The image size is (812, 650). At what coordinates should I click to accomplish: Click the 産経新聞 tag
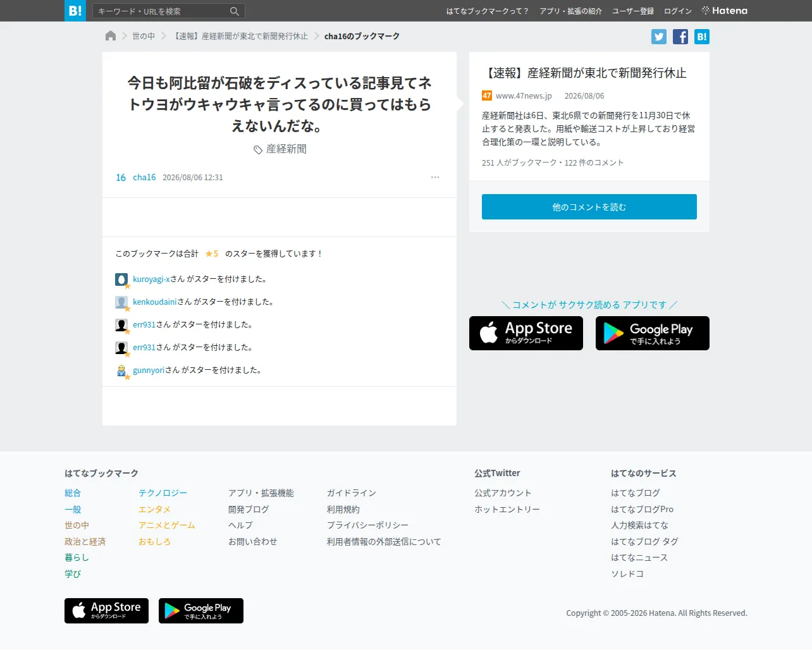[x=280, y=149]
